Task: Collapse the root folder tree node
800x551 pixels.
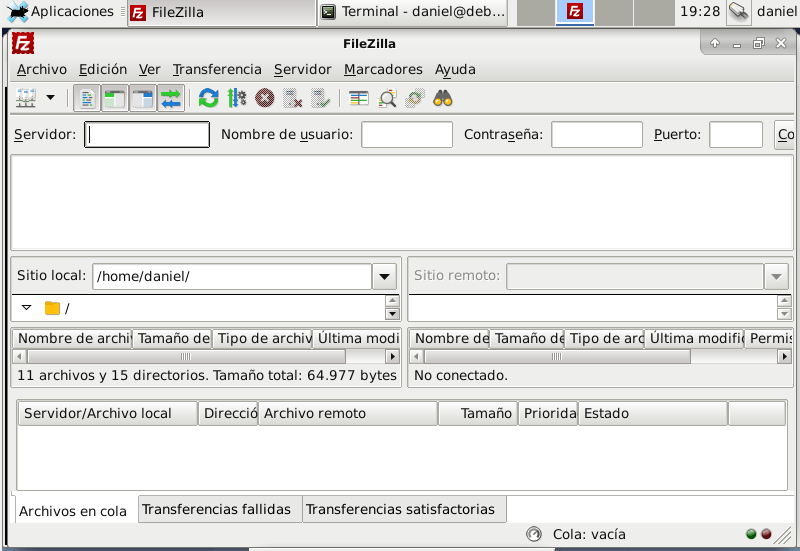Action: (x=27, y=308)
